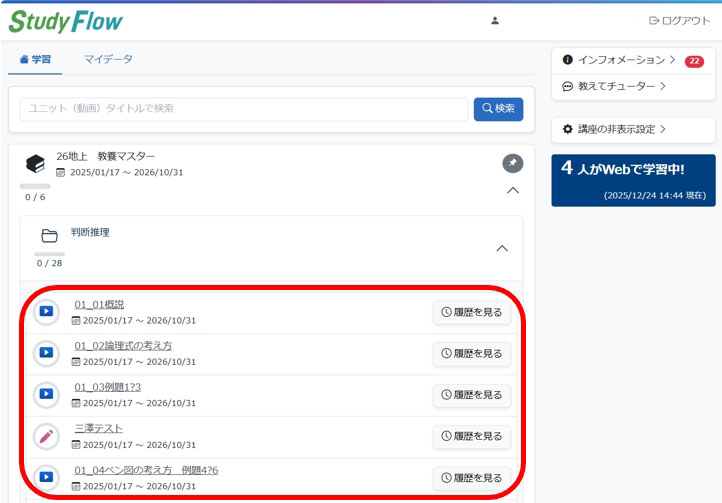Expand 講座の非表示設定 settings

tap(614, 130)
